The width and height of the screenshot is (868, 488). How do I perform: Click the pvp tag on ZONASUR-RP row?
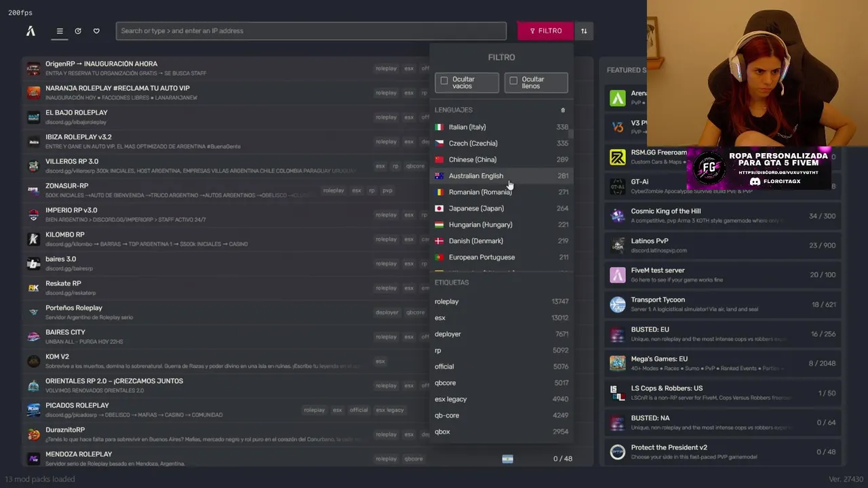pos(387,190)
